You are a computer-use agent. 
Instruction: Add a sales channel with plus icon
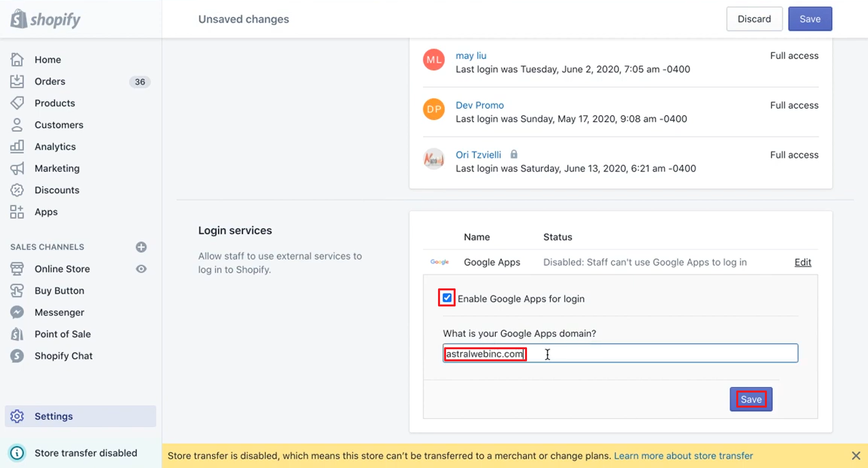[141, 247]
